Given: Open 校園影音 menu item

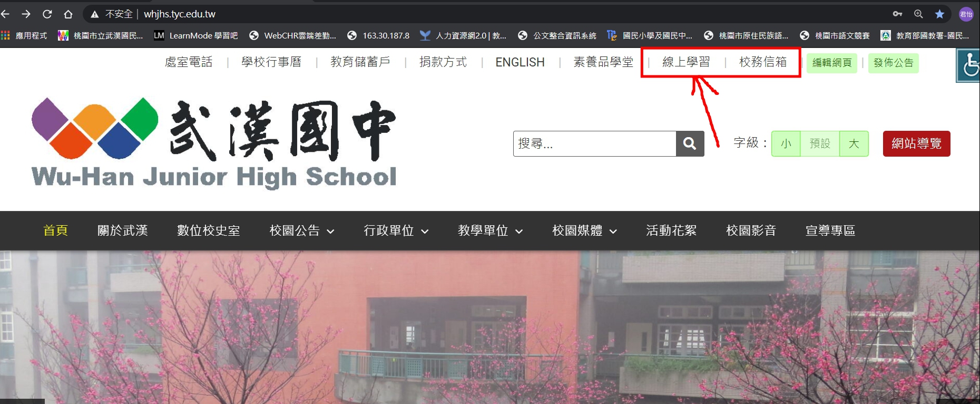Looking at the screenshot, I should 751,230.
